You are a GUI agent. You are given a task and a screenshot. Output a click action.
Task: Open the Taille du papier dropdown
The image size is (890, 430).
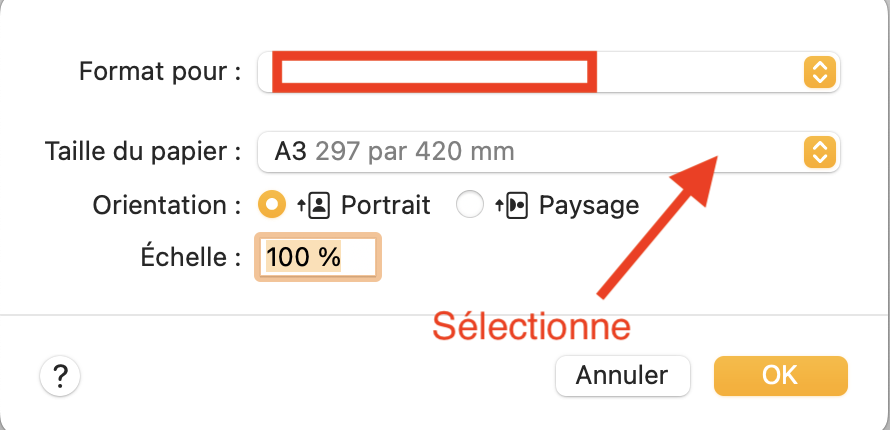point(548,152)
